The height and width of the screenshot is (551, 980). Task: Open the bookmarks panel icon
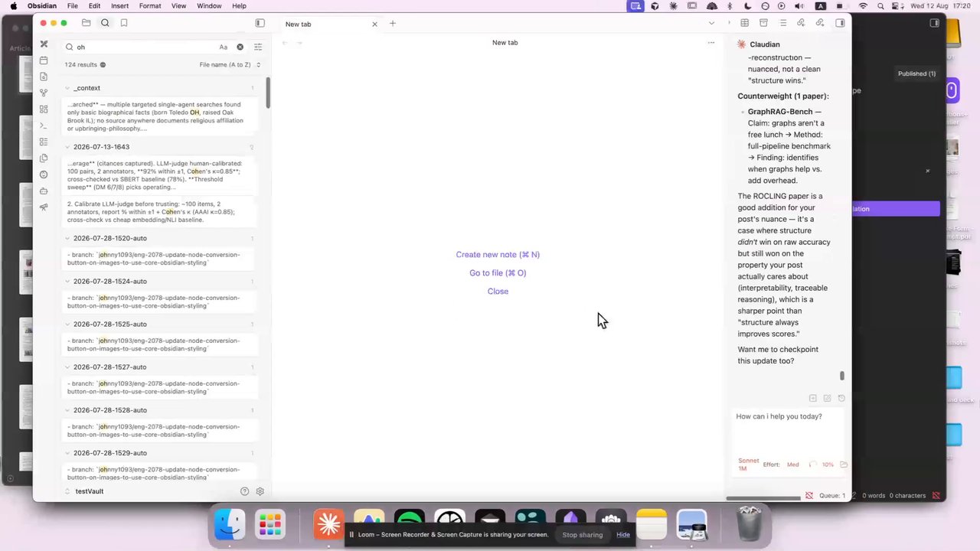tap(124, 23)
